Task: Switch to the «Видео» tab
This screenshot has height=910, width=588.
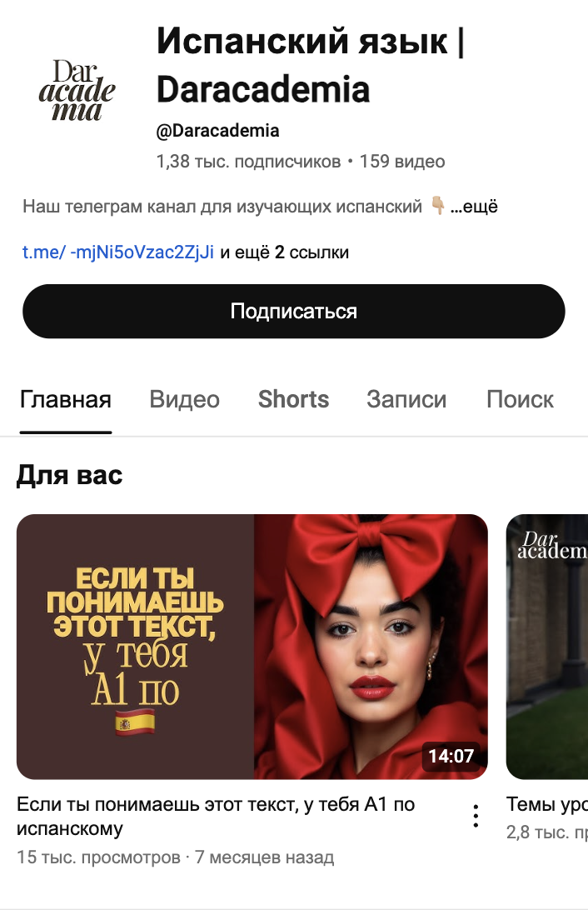Action: tap(184, 400)
